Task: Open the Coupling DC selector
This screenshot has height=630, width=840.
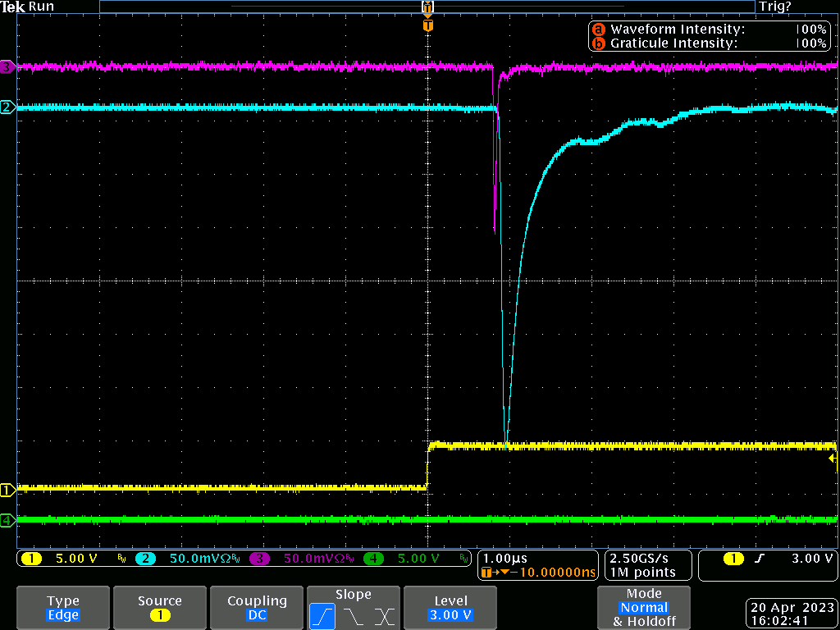Action: tap(257, 608)
